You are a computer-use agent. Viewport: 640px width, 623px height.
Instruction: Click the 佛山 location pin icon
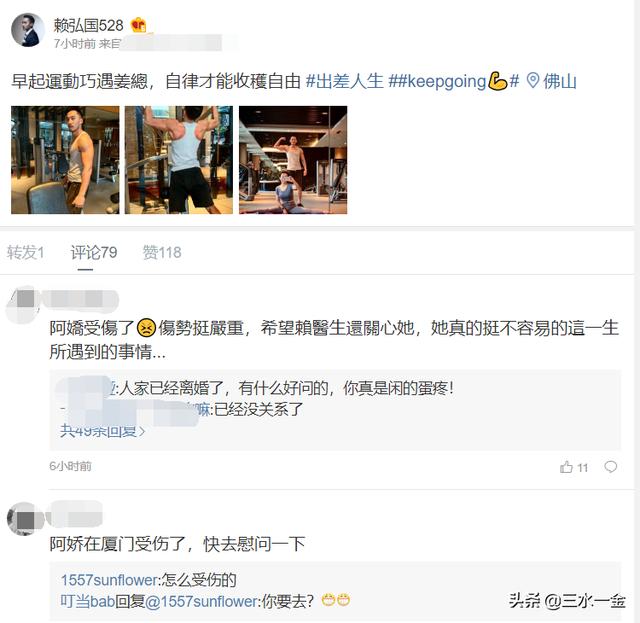click(533, 80)
